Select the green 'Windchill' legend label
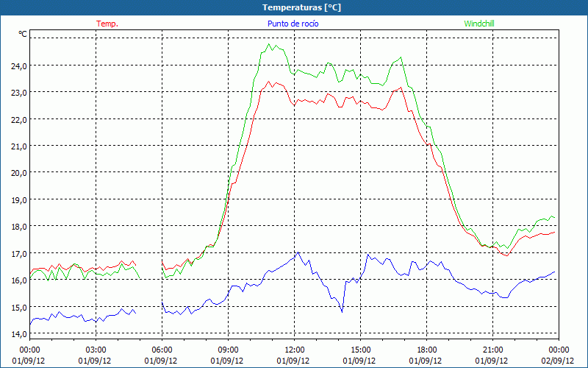This screenshot has height=368, width=588. tap(479, 24)
